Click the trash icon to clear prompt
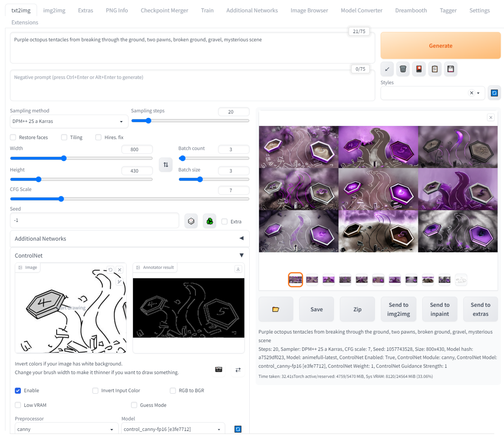Image resolution: width=504 pixels, height=435 pixels. pos(403,69)
